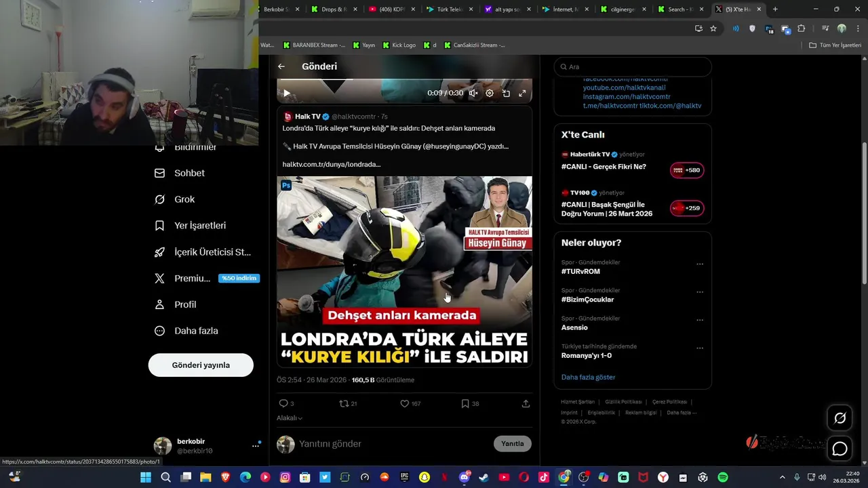
Task: Open the Hizmet Şartları footer link
Action: [x=578, y=402]
